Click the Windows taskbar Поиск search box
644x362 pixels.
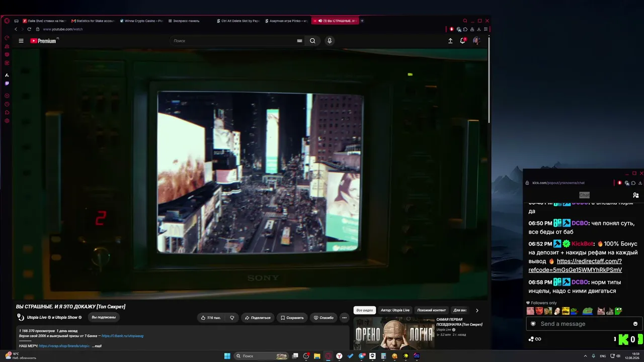pos(262,356)
